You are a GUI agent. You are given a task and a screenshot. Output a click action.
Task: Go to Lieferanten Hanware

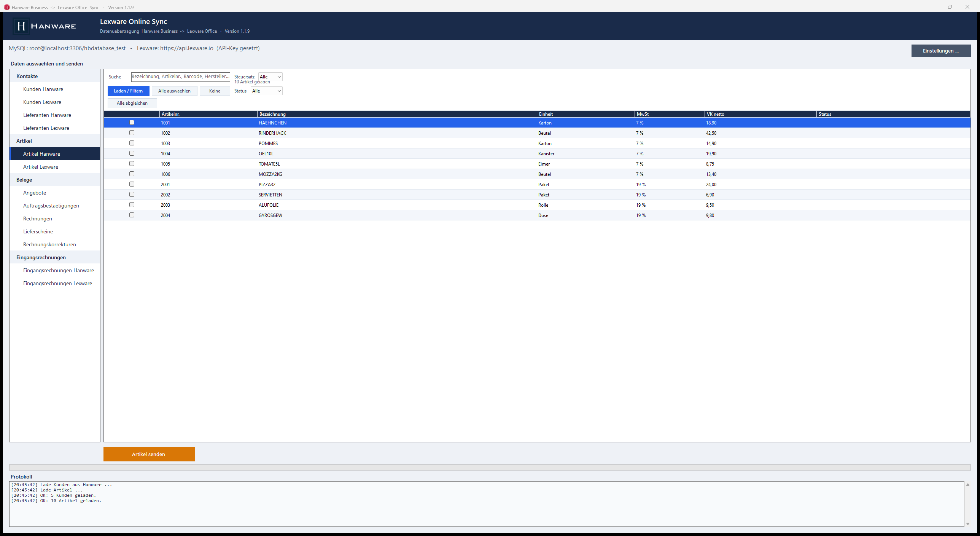55,115
